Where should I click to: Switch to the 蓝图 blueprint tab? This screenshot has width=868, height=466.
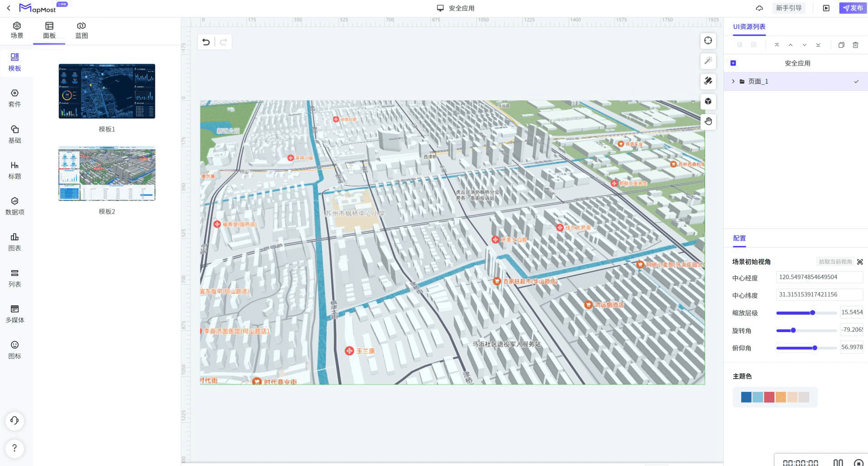coord(81,30)
